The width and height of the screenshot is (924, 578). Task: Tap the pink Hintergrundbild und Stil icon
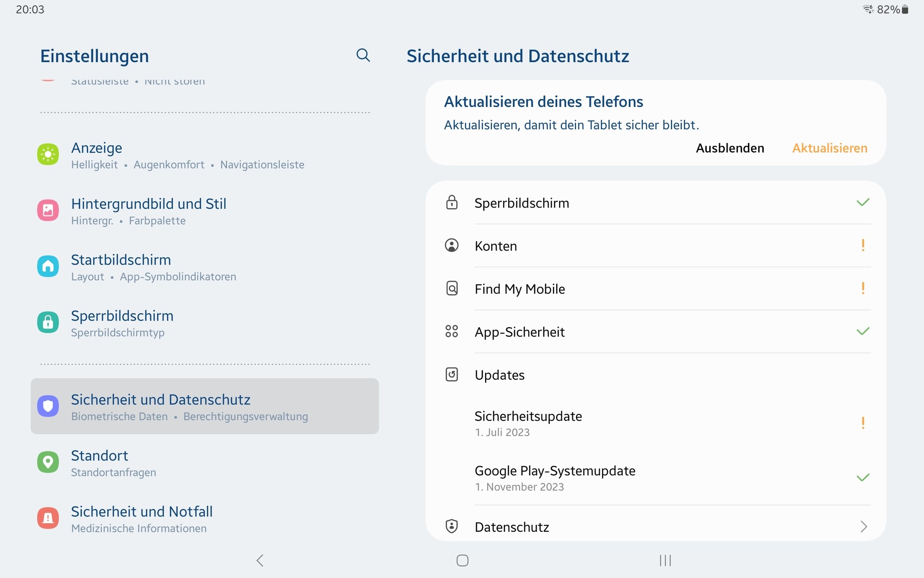pos(48,211)
